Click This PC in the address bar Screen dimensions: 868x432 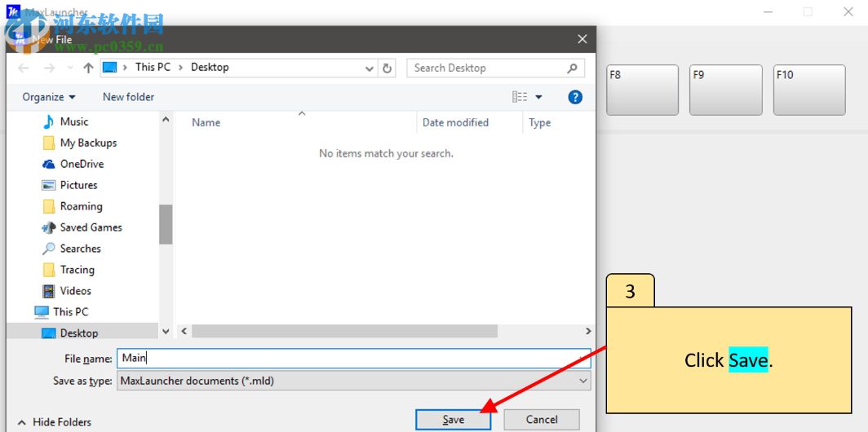[153, 67]
